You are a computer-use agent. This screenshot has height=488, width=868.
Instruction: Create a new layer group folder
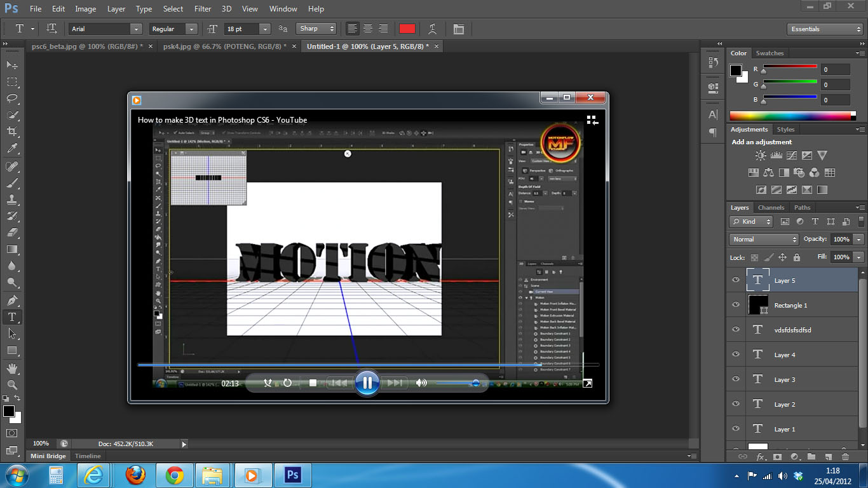(811, 456)
